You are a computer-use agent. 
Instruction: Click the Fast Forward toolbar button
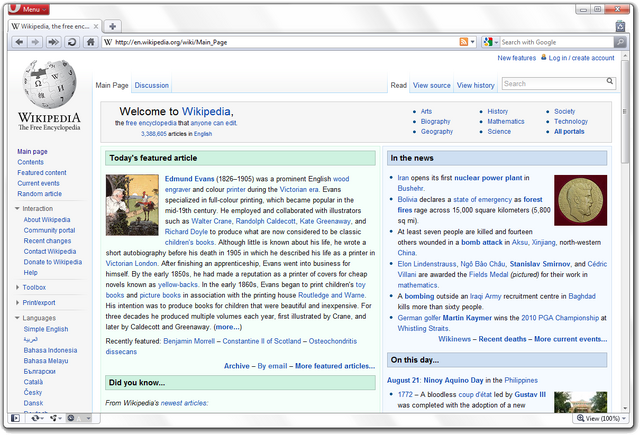click(x=53, y=42)
